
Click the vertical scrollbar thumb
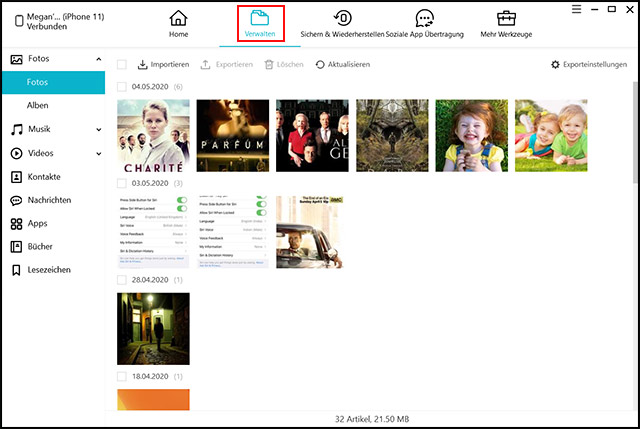pos(636,133)
